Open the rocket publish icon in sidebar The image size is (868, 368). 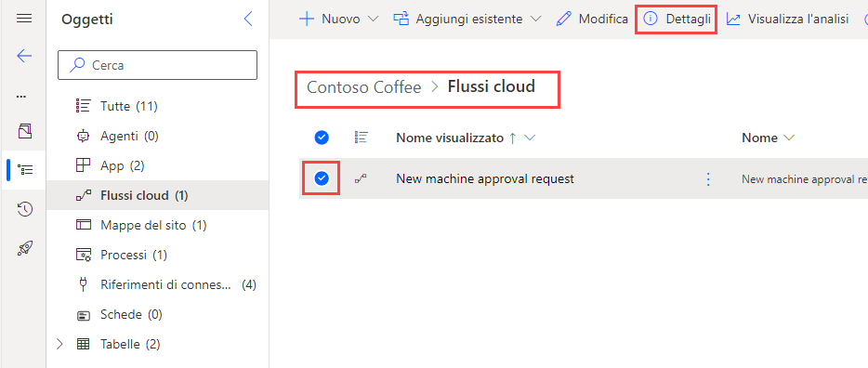point(24,248)
